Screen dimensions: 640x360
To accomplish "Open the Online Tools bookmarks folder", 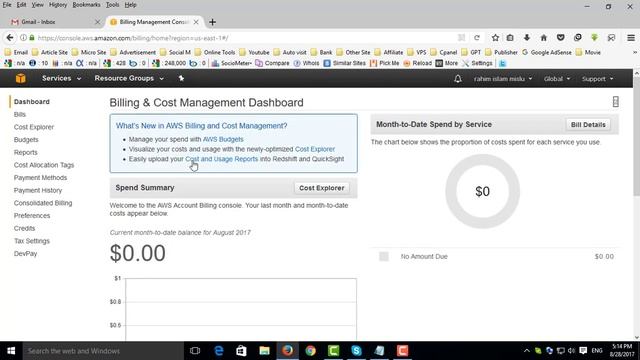I will [x=215, y=52].
